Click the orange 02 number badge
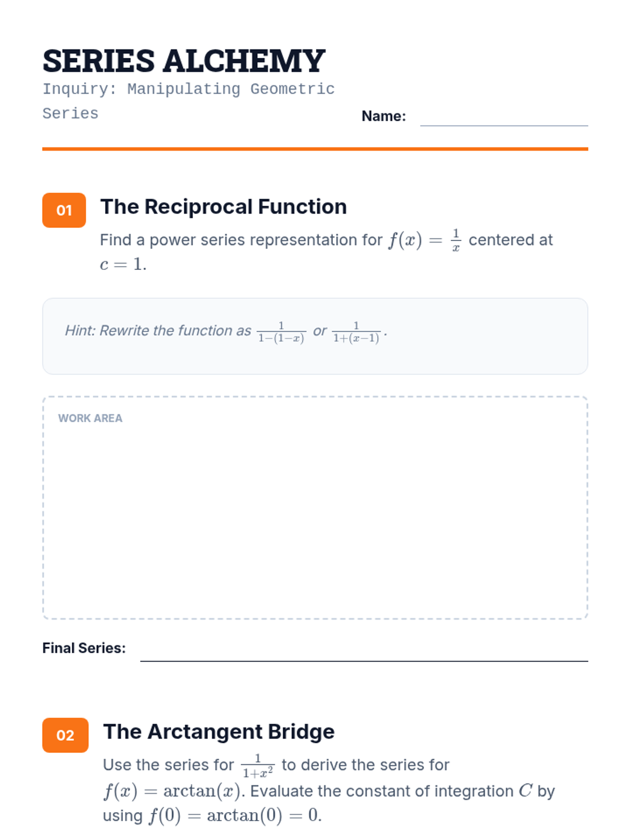630x840 pixels. pyautogui.click(x=65, y=735)
